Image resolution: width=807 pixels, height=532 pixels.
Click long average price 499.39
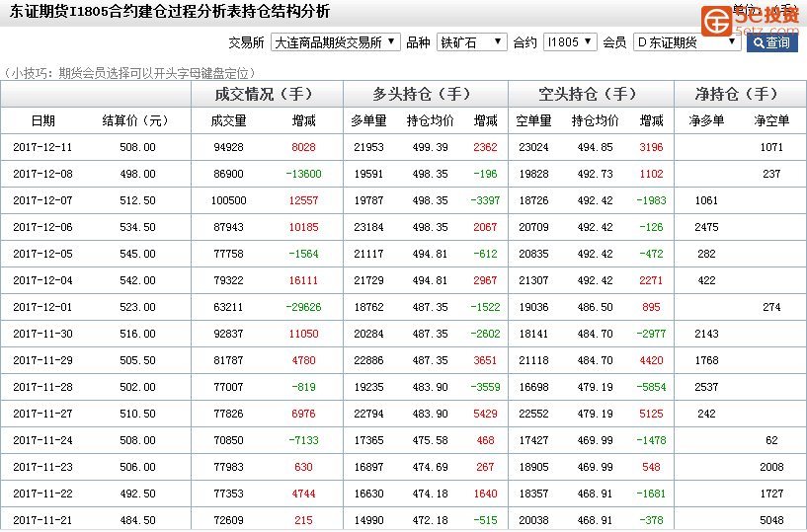tap(431, 148)
